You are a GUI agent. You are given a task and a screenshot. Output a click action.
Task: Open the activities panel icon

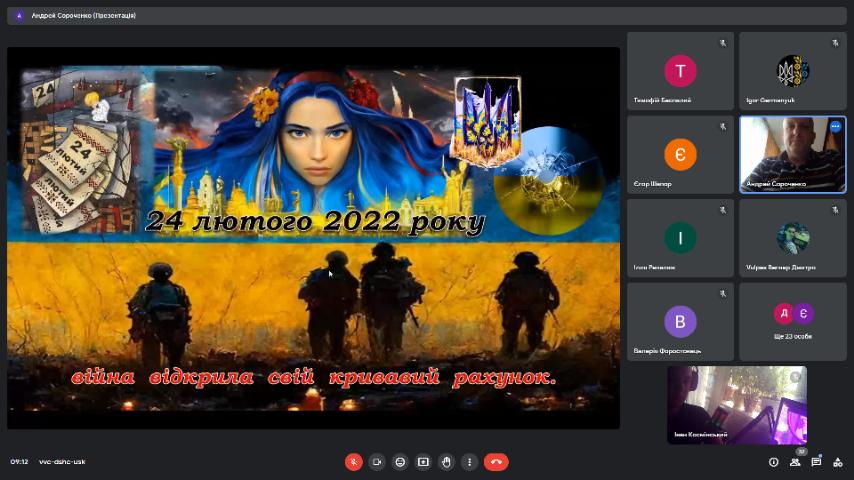click(838, 462)
